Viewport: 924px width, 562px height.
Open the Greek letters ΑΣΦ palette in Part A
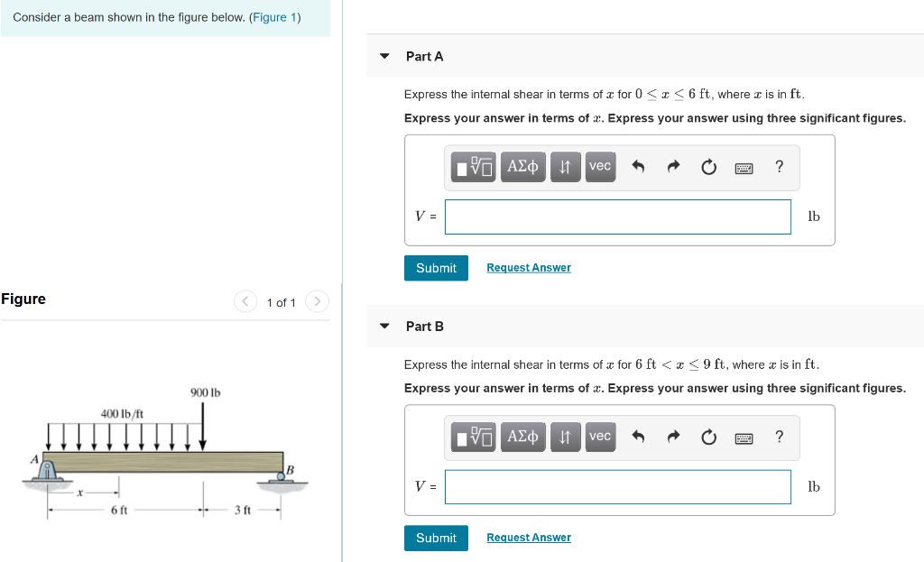pos(523,167)
